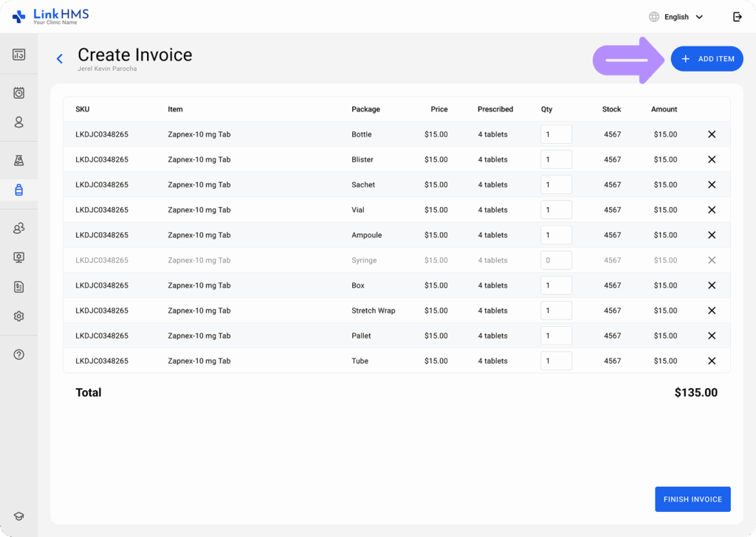Screen dimensions: 756x537
Task: Open the pharmacy bottle icon in sidebar
Action: click(18, 190)
